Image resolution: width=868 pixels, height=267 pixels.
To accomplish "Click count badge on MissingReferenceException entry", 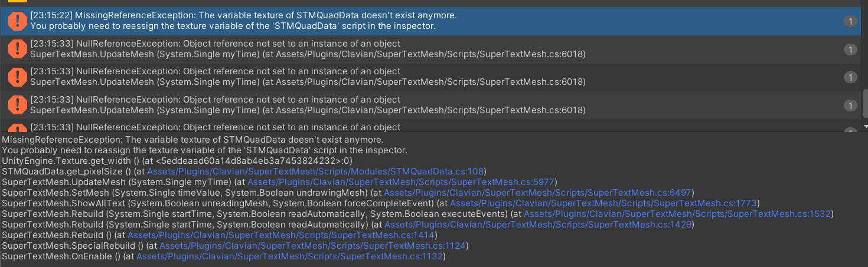I will pyautogui.click(x=850, y=21).
